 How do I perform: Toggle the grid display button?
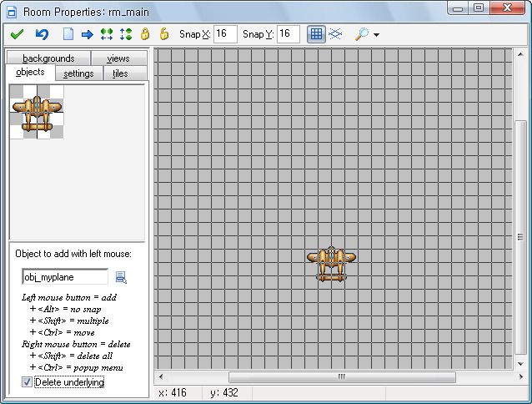[316, 34]
